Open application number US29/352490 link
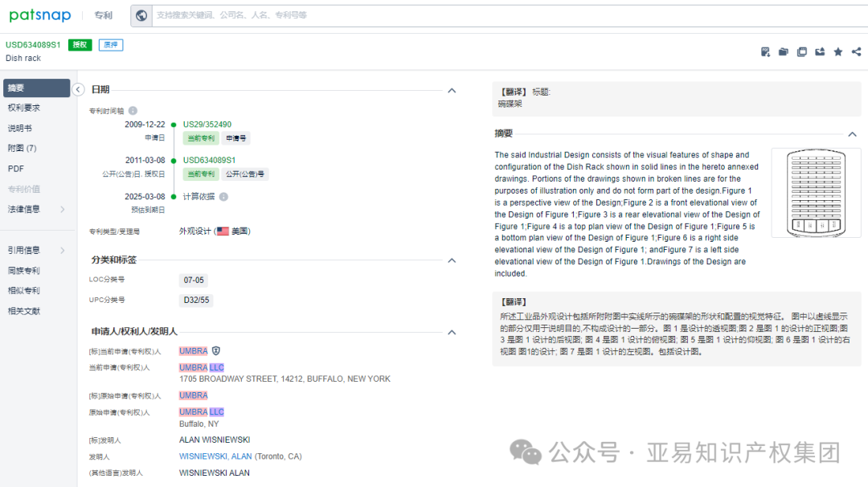868x487 pixels. point(207,125)
